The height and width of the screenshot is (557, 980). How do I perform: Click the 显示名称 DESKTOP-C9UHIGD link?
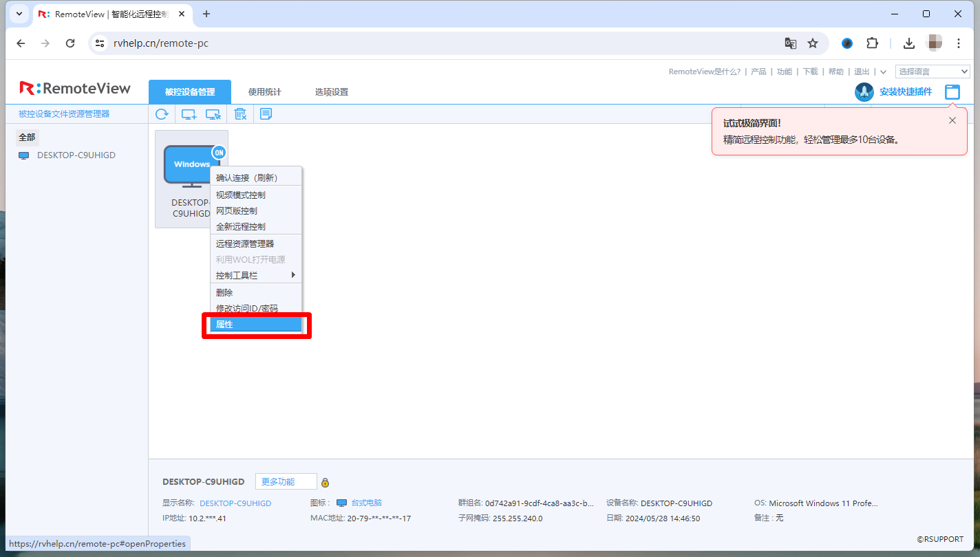click(x=235, y=503)
